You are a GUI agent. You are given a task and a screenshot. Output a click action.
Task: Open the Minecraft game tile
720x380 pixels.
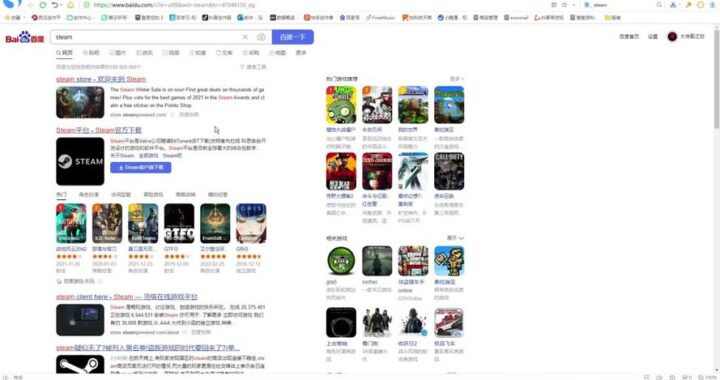tap(413, 105)
